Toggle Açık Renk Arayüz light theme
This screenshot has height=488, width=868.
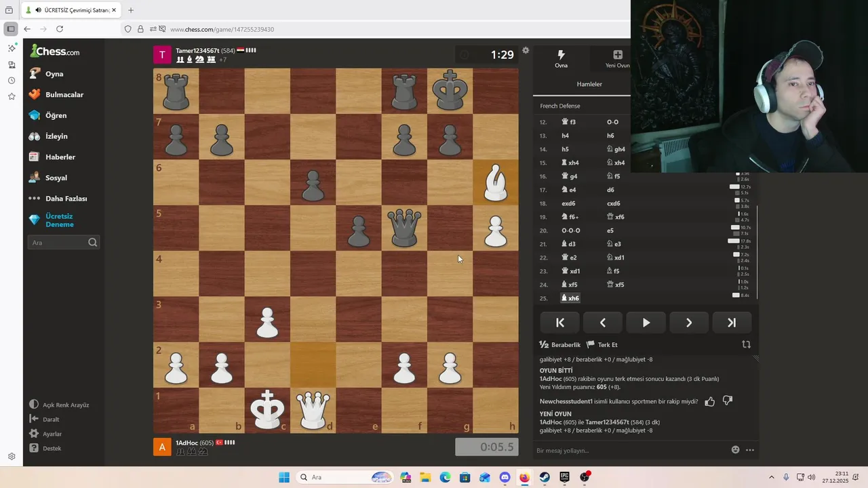(59, 405)
